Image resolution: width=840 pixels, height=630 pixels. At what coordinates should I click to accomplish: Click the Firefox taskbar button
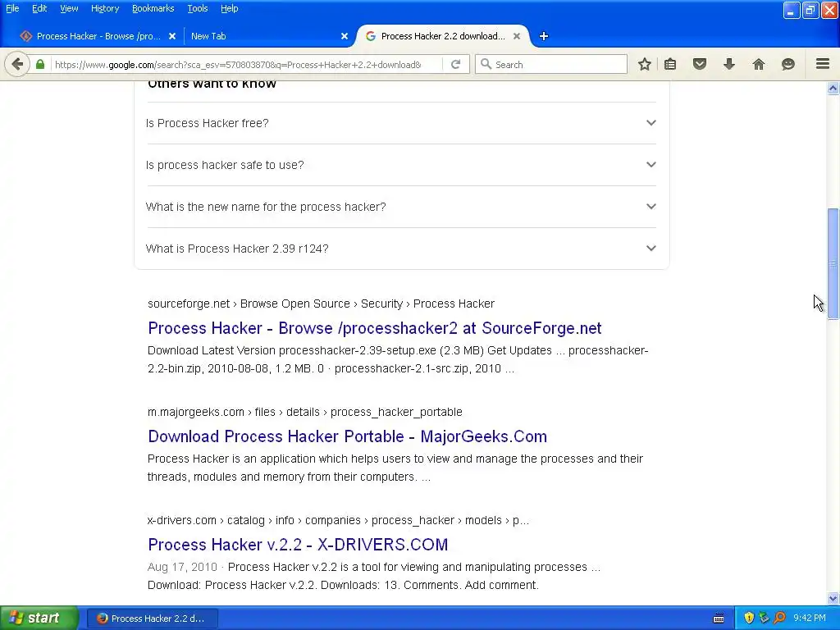[x=152, y=619]
